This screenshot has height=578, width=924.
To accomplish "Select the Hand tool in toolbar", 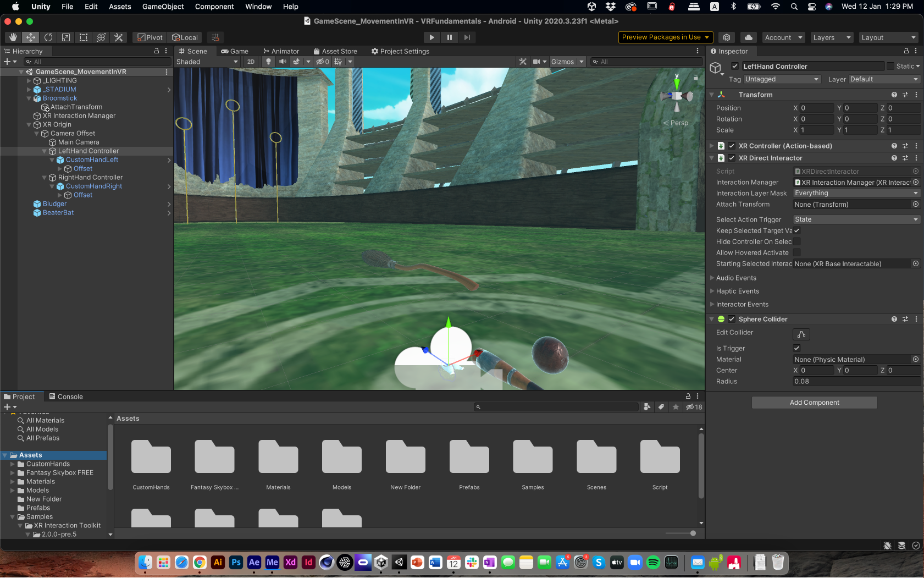I will (13, 37).
